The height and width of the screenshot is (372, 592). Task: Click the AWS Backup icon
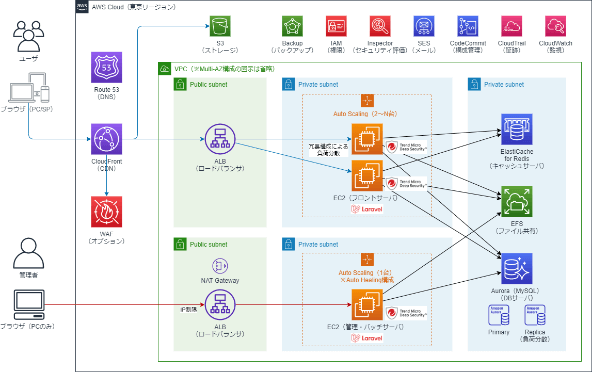point(292,26)
